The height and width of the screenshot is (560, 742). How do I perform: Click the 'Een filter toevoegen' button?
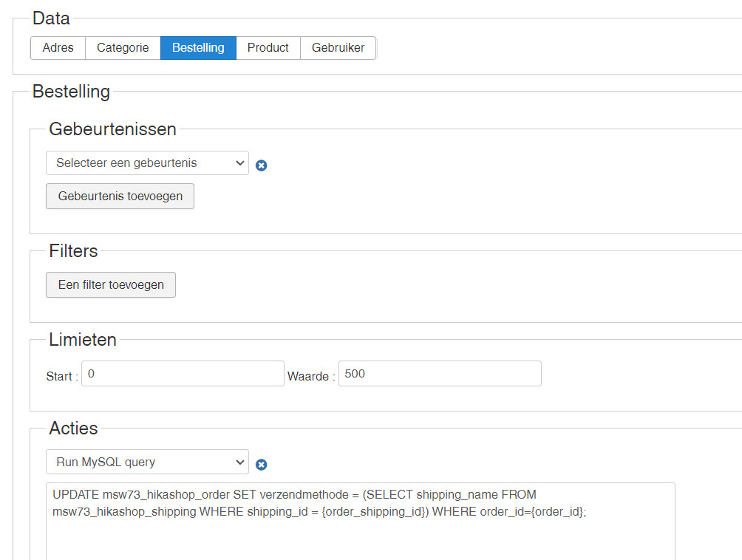(x=111, y=285)
